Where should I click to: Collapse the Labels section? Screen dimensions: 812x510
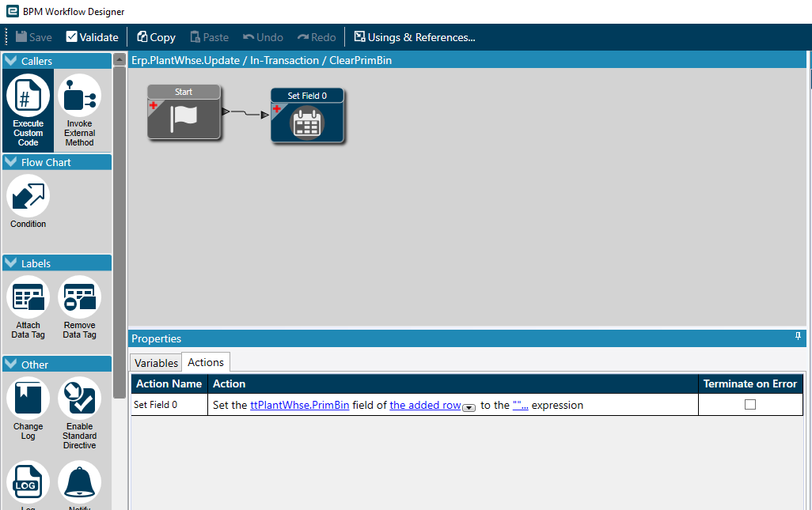tap(10, 263)
